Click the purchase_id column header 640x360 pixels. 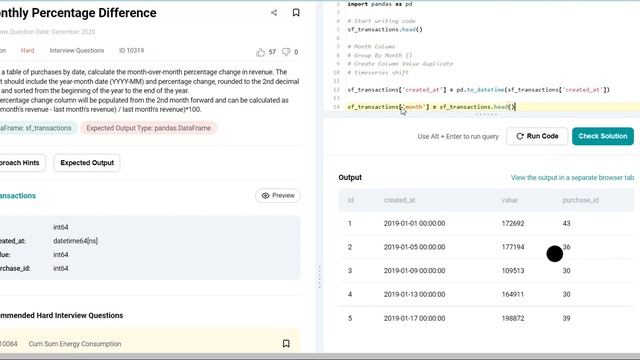(580, 200)
